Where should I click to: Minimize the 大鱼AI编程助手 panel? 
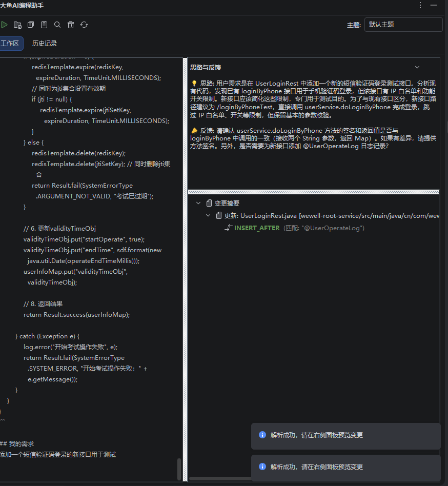pos(434,5)
